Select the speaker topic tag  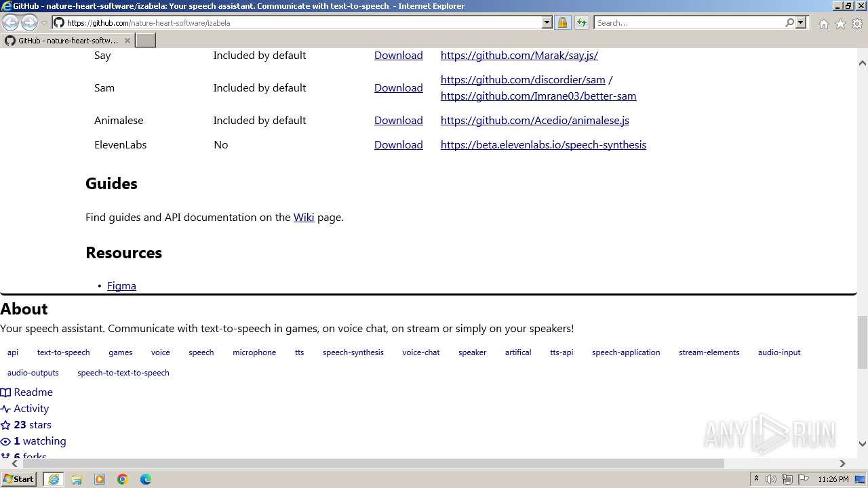pyautogui.click(x=472, y=352)
